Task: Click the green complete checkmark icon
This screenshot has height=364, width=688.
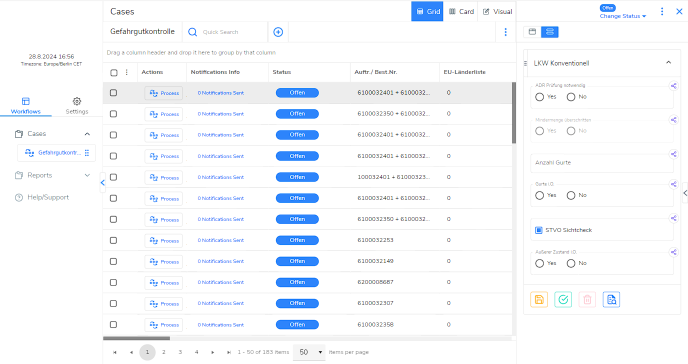Action: [x=563, y=300]
